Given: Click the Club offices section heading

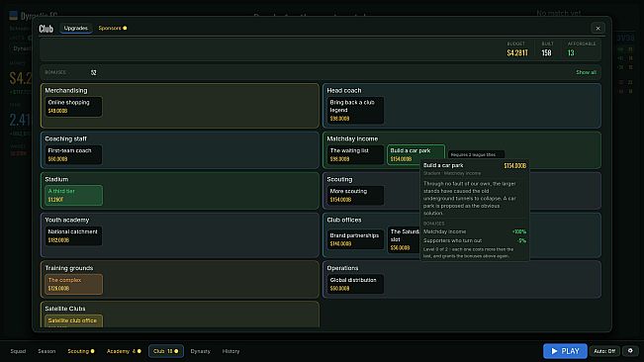Looking at the screenshot, I should tap(344, 220).
